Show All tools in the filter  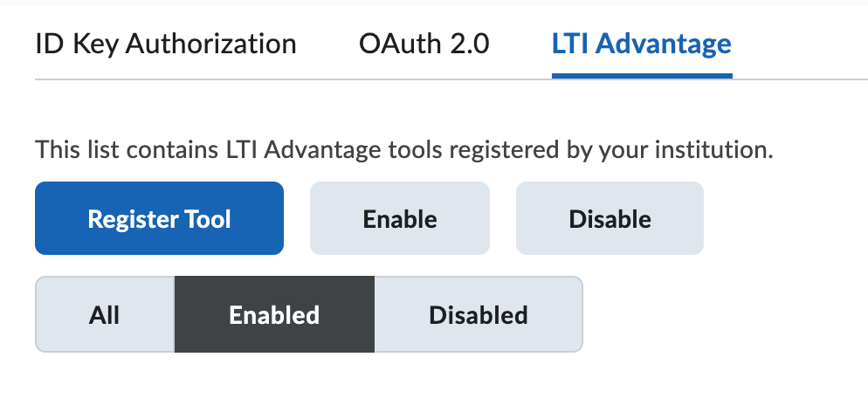point(105,314)
